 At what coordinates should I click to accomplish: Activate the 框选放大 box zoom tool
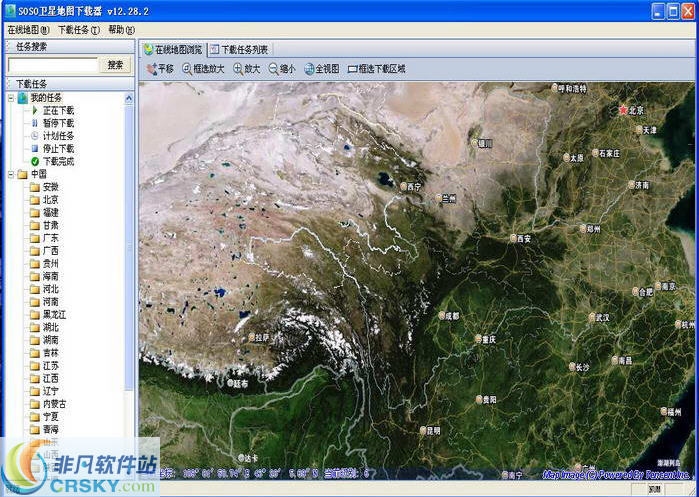click(203, 69)
